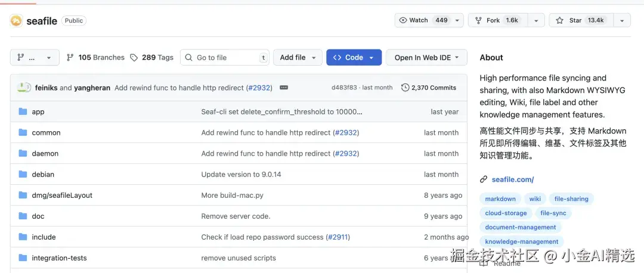The width and height of the screenshot is (644, 273).
Task: Open the Fork options dropdown arrow
Action: pyautogui.click(x=536, y=20)
